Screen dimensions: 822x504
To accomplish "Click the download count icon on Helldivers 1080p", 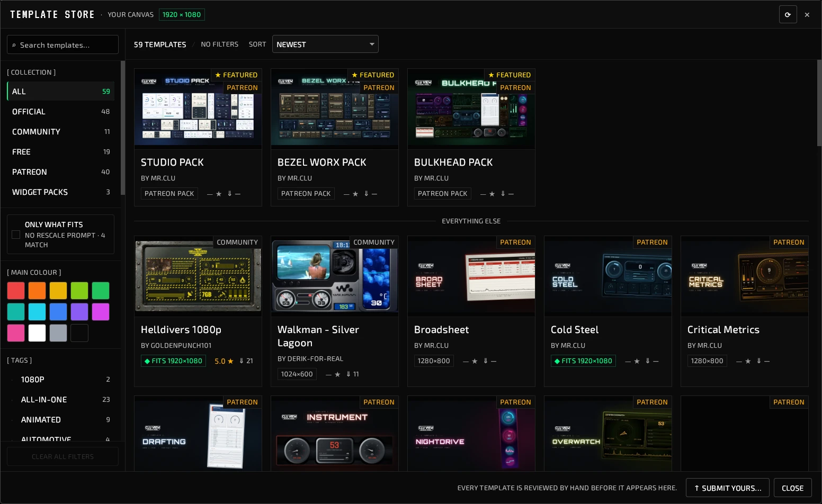I will pyautogui.click(x=242, y=361).
